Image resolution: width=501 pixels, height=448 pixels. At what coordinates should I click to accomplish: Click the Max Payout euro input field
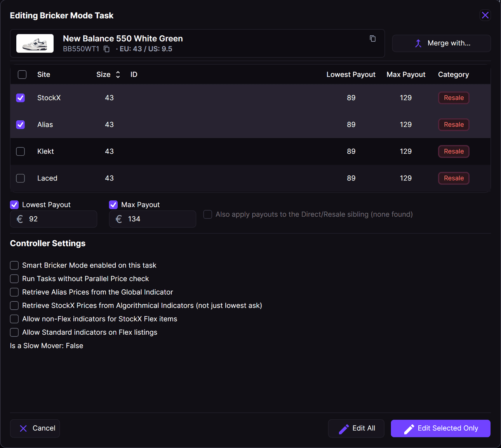[153, 219]
